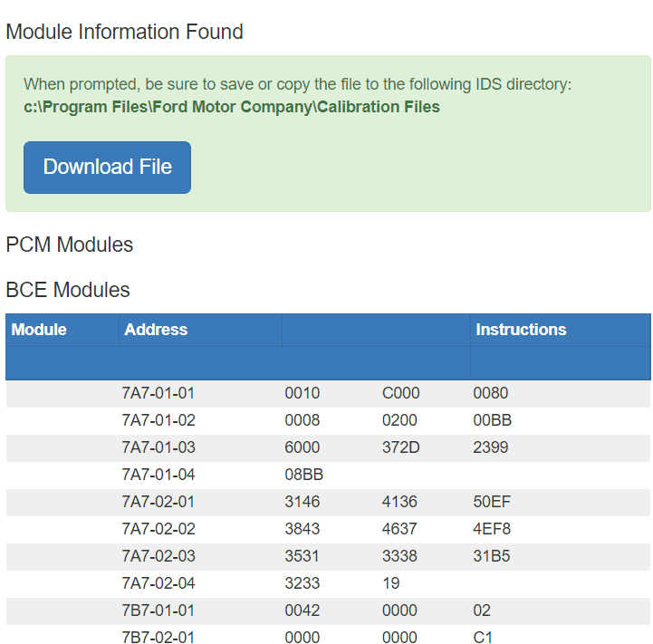The image size is (653, 644).
Task: Click value 372D in row 7A7-01-03
Action: 400,447
